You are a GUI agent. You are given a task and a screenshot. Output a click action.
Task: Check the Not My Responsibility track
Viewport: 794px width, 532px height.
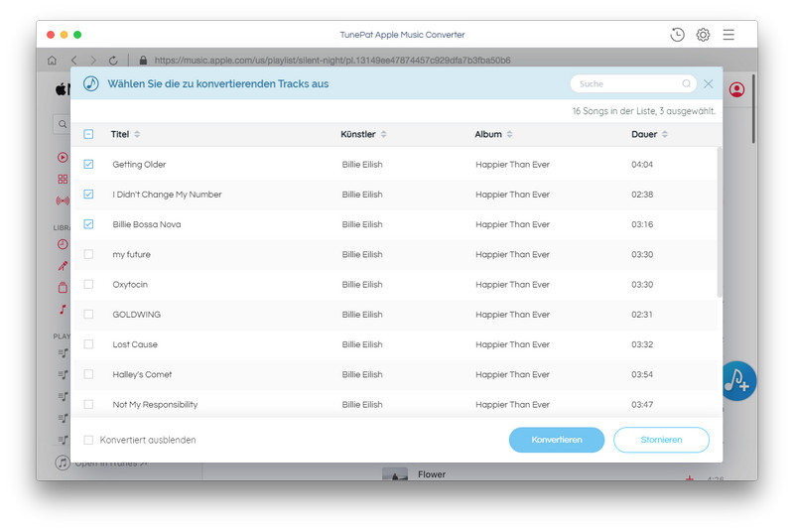point(88,404)
